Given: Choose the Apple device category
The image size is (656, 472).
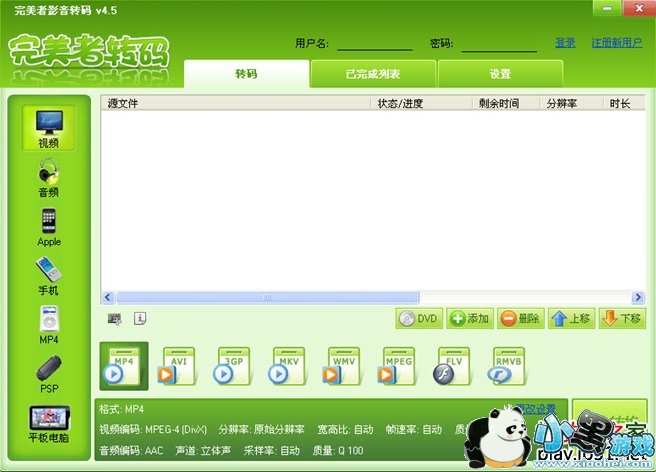Looking at the screenshot, I should pyautogui.click(x=49, y=227).
